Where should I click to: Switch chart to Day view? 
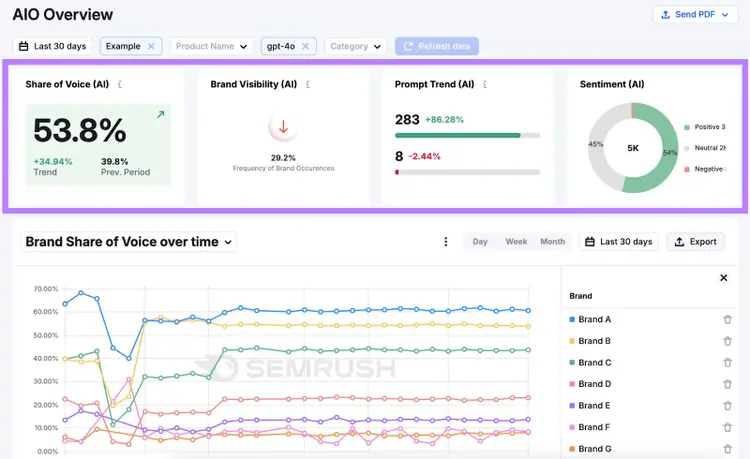(480, 242)
